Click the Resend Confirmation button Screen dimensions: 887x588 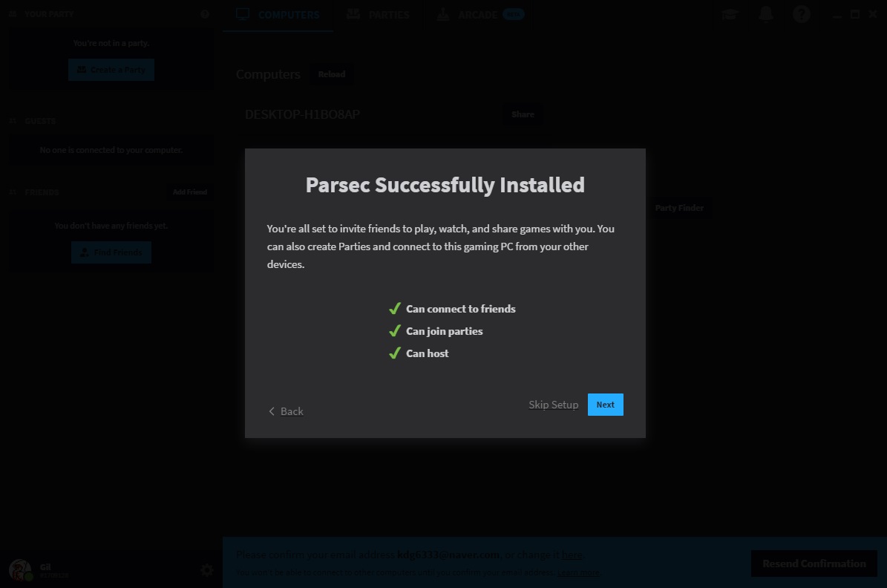tap(814, 563)
